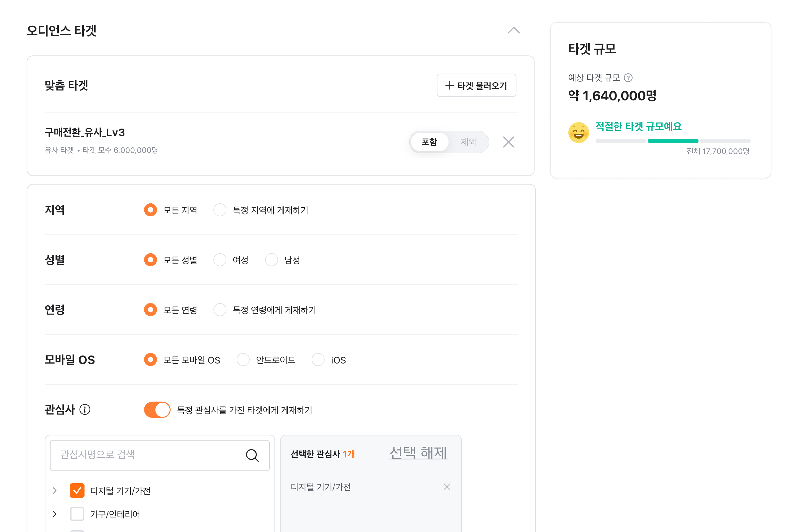Remove 디지털 기기/가전 from selected interests
This screenshot has width=798, height=532.
click(447, 487)
